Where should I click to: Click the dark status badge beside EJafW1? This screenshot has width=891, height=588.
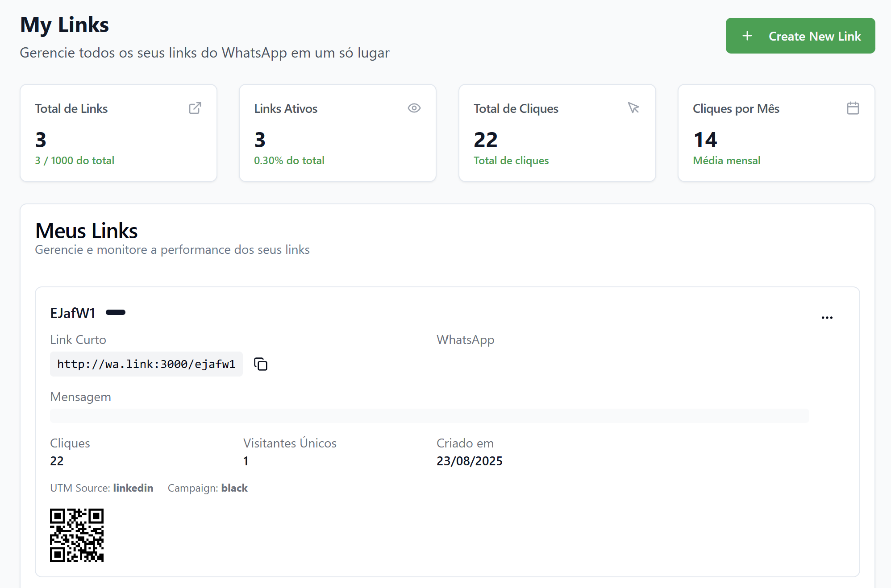pyautogui.click(x=116, y=312)
